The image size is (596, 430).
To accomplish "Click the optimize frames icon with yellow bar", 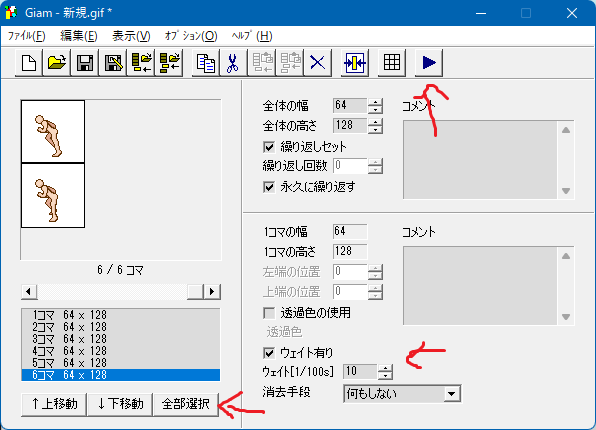I will [x=355, y=63].
